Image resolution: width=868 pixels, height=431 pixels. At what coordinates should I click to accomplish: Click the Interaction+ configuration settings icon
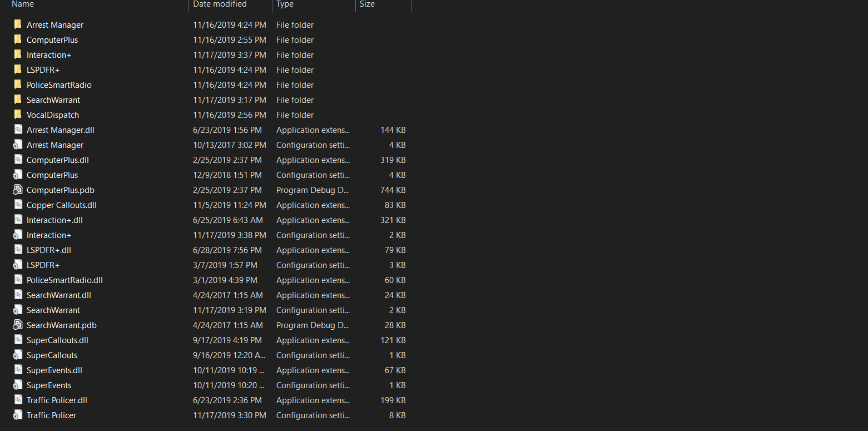18,235
